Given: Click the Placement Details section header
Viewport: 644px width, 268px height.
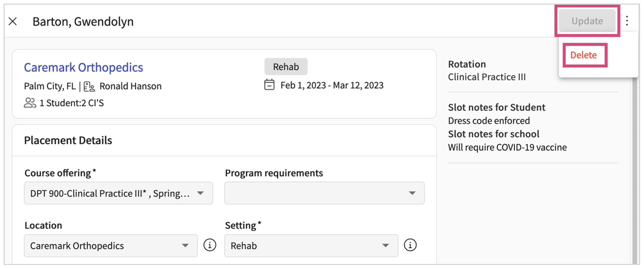Looking at the screenshot, I should click(68, 141).
